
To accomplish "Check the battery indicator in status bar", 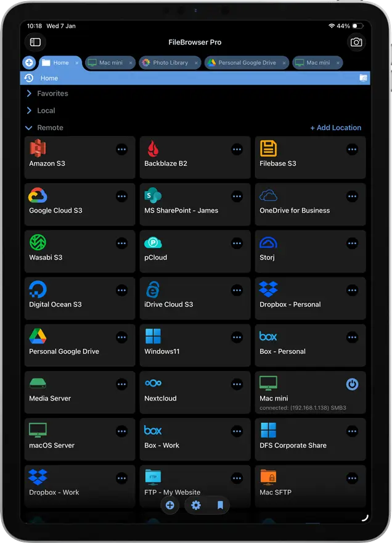I will point(357,26).
